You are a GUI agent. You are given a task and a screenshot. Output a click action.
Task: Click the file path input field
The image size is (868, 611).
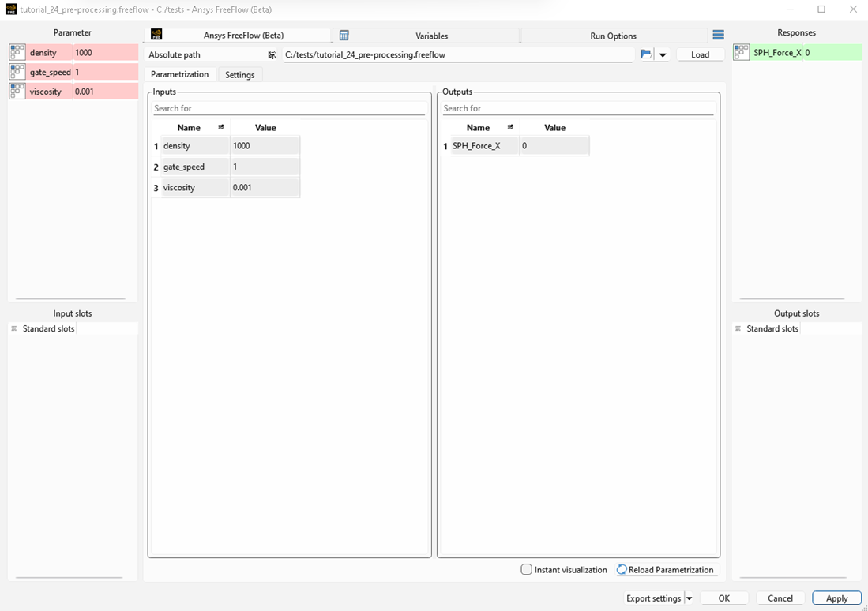click(x=458, y=54)
